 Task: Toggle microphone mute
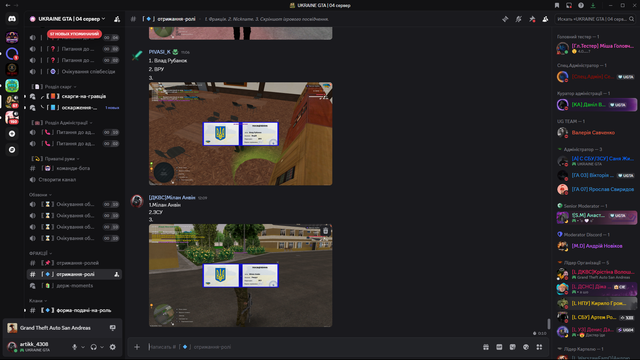75,347
